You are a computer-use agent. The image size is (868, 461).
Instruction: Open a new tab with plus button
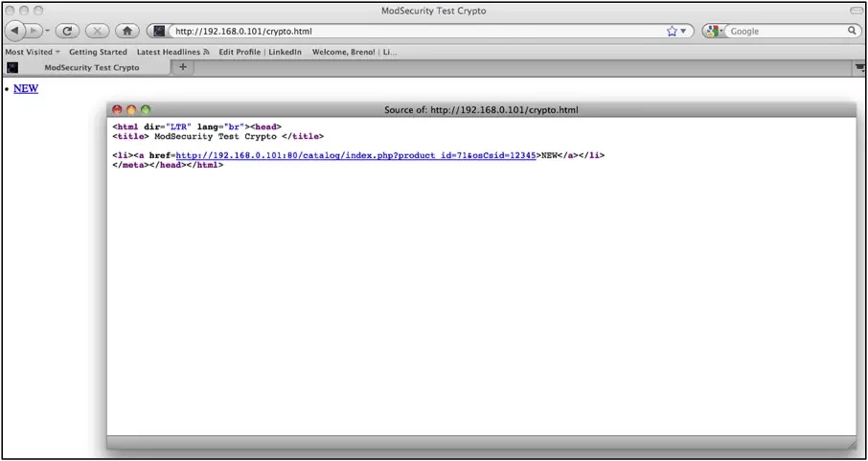click(x=183, y=67)
